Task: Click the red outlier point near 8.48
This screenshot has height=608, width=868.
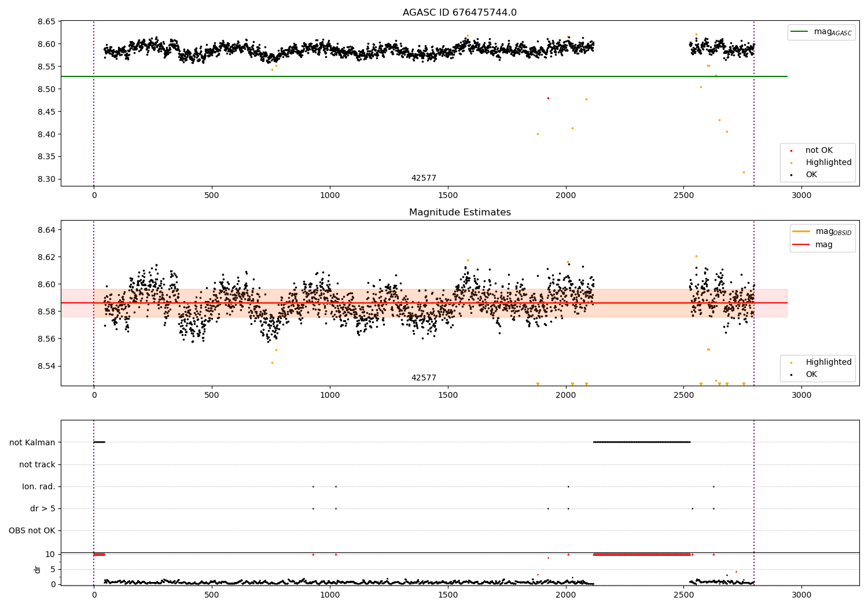Action: coord(548,98)
